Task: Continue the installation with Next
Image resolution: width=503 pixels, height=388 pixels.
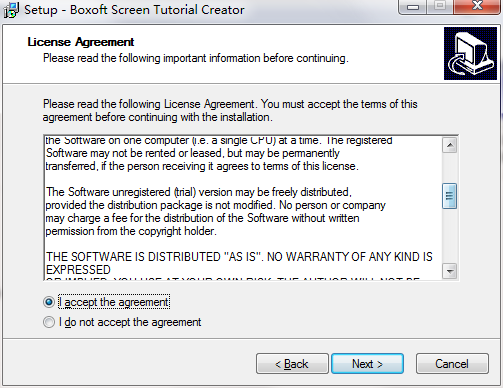Action: pyautogui.click(x=367, y=364)
